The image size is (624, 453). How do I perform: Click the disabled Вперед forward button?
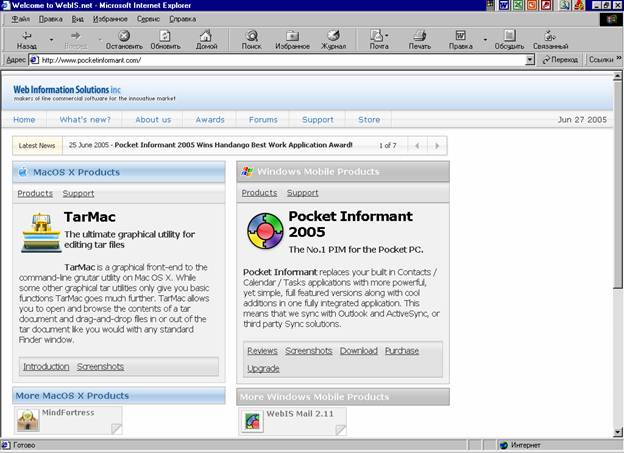(x=76, y=40)
